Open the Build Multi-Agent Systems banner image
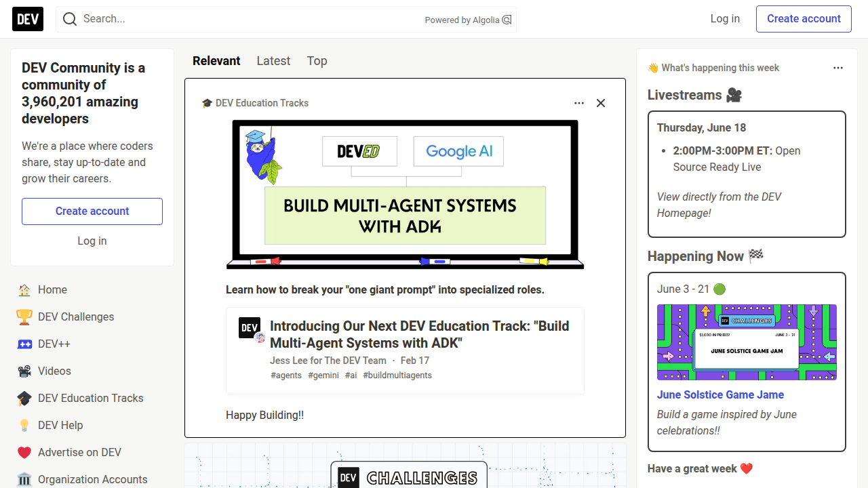The height and width of the screenshot is (488, 868). 405,195
